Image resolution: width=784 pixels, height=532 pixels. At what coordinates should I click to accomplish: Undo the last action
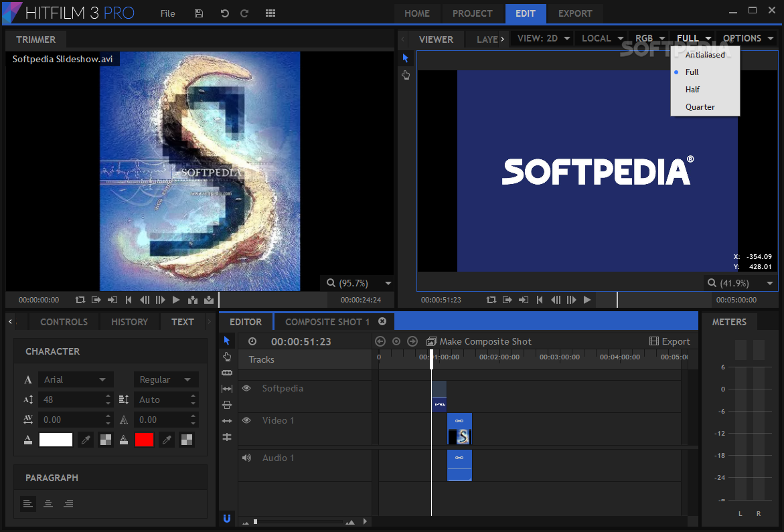pos(224,13)
